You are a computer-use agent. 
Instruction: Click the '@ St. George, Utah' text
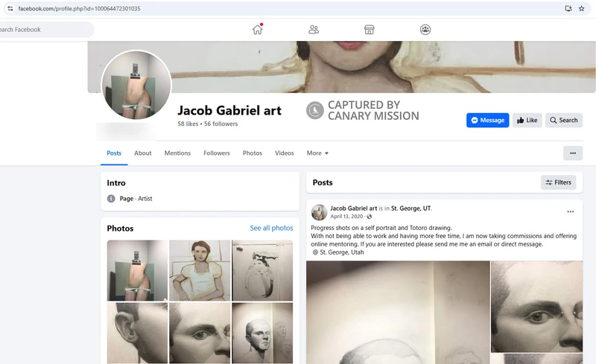click(x=338, y=252)
